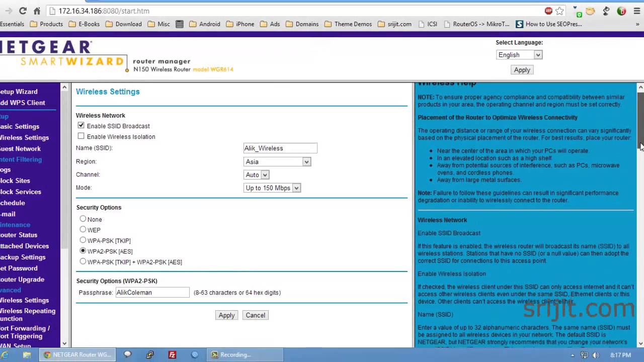Image resolution: width=644 pixels, height=362 pixels.
Task: Open the Region dropdown showing Asia
Action: coord(277,161)
